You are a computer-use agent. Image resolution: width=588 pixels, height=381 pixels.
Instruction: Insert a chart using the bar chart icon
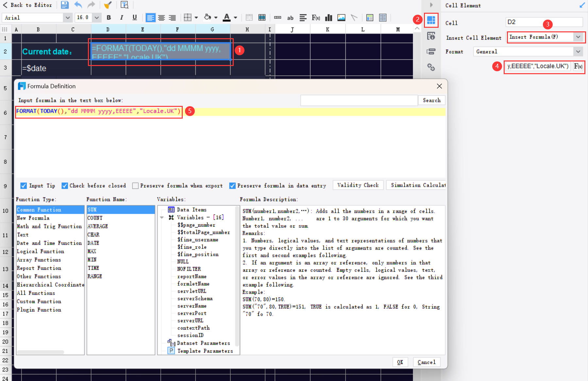[328, 18]
